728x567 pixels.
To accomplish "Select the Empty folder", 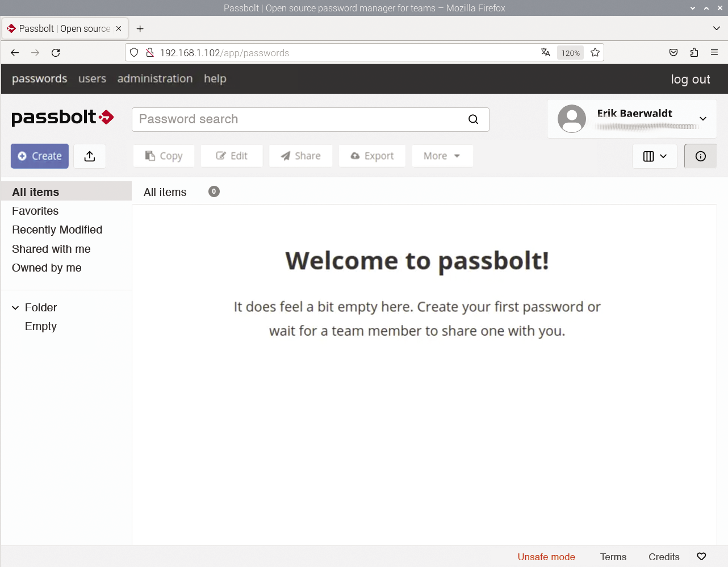I will click(x=40, y=326).
